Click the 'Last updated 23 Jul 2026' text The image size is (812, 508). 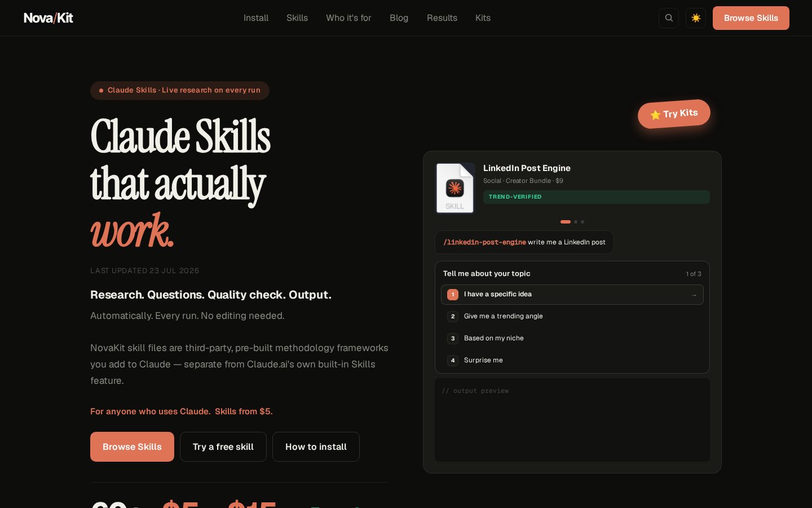pyautogui.click(x=144, y=271)
